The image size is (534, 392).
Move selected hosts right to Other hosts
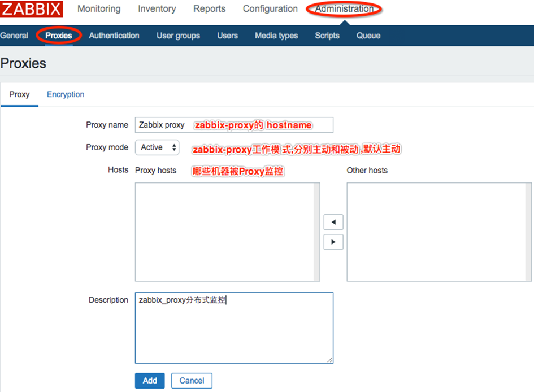pyautogui.click(x=333, y=242)
